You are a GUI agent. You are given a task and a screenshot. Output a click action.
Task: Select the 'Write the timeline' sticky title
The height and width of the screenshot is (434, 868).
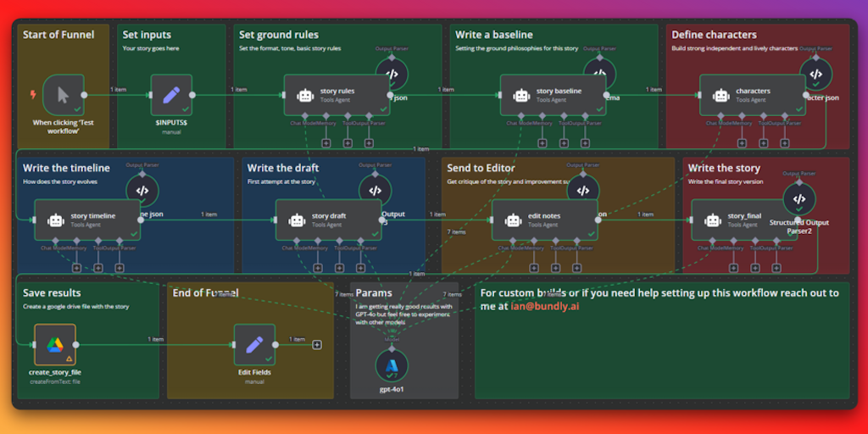[66, 168]
